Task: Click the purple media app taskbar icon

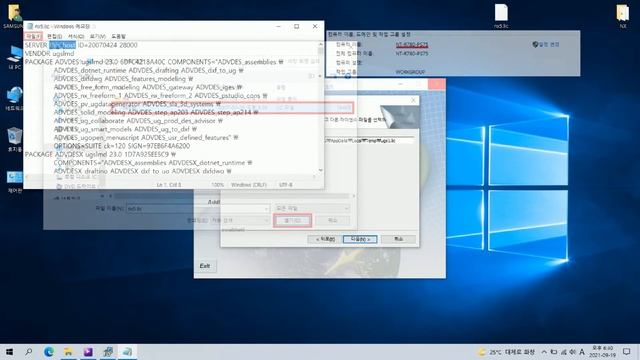Action: pyautogui.click(x=88, y=352)
